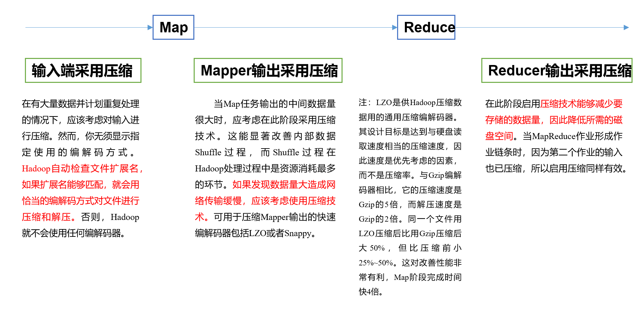Select the Map stage box
644x321 pixels.
pyautogui.click(x=173, y=27)
